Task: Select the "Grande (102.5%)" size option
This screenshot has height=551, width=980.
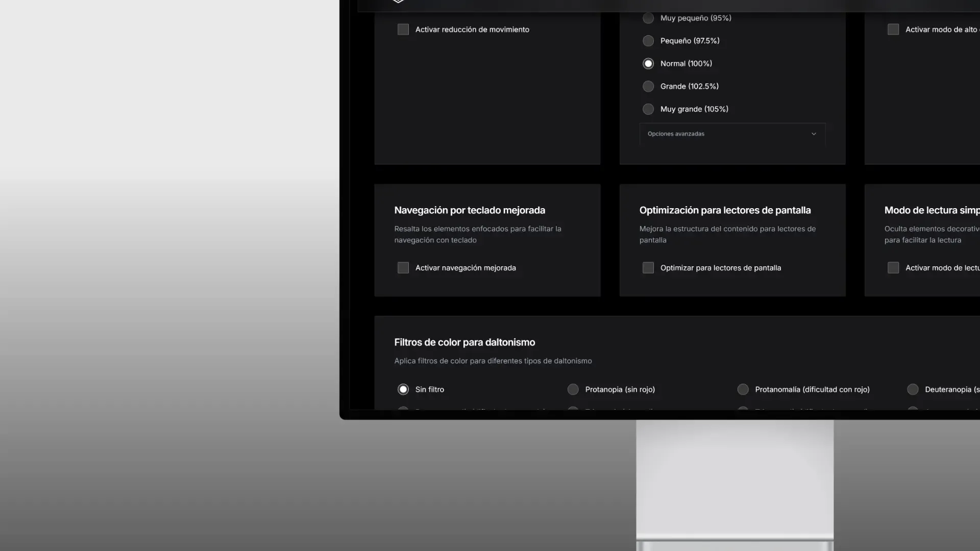Action: (648, 86)
